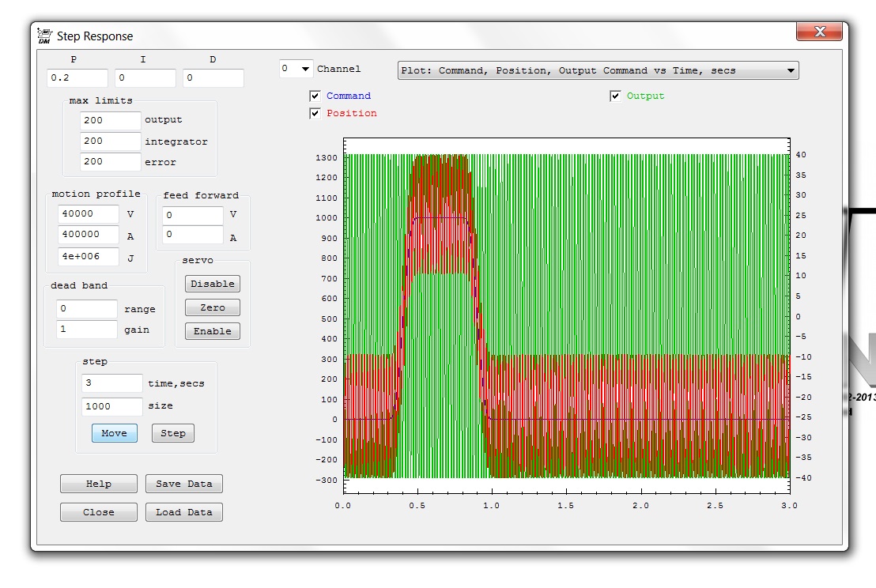Focus the motion profile velocity field
Screen dimensions: 876x588
tap(88, 214)
